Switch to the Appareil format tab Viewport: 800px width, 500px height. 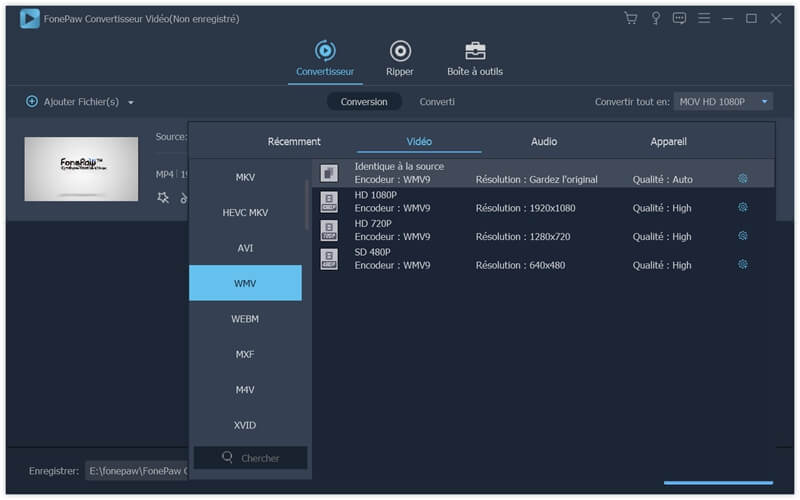point(668,141)
